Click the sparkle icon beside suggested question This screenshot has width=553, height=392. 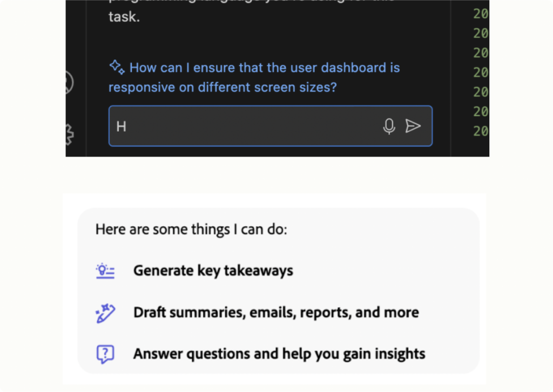[117, 67]
